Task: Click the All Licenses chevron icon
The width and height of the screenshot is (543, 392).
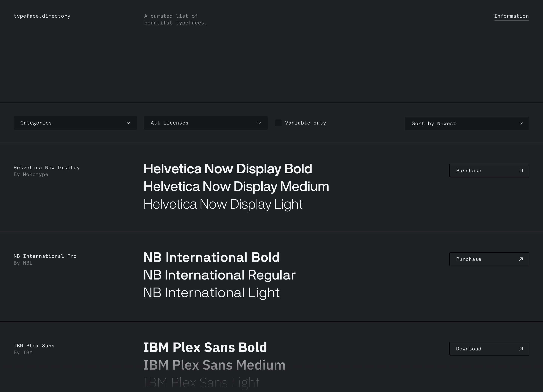Action: 259,123
